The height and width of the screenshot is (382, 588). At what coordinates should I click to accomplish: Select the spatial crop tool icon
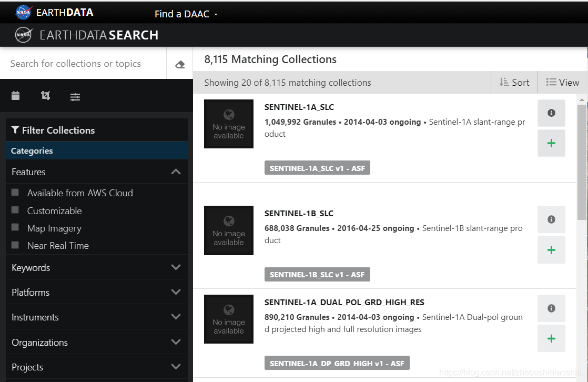pyautogui.click(x=46, y=96)
